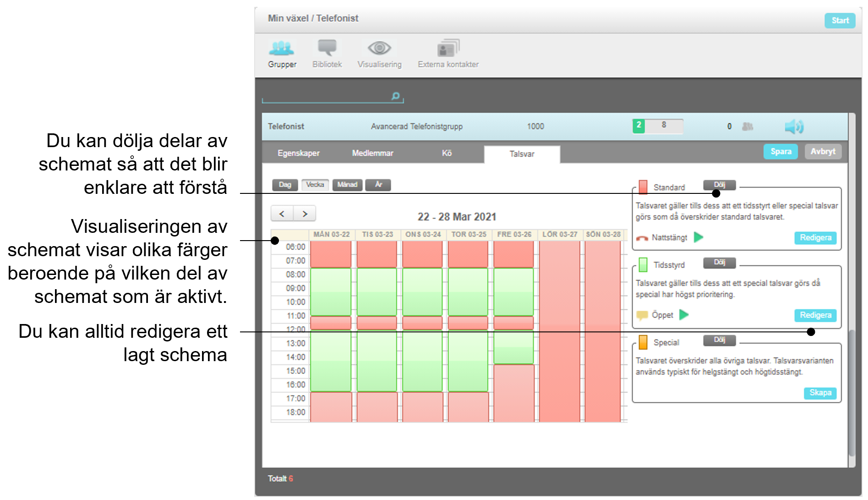868x500 pixels.
Task: Select the Talsvar tab
Action: [x=522, y=154]
